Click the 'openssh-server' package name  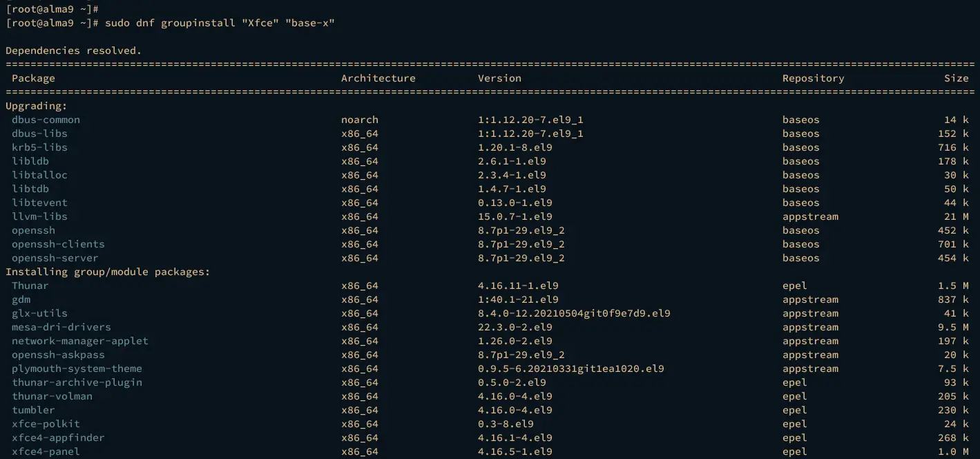55,258
